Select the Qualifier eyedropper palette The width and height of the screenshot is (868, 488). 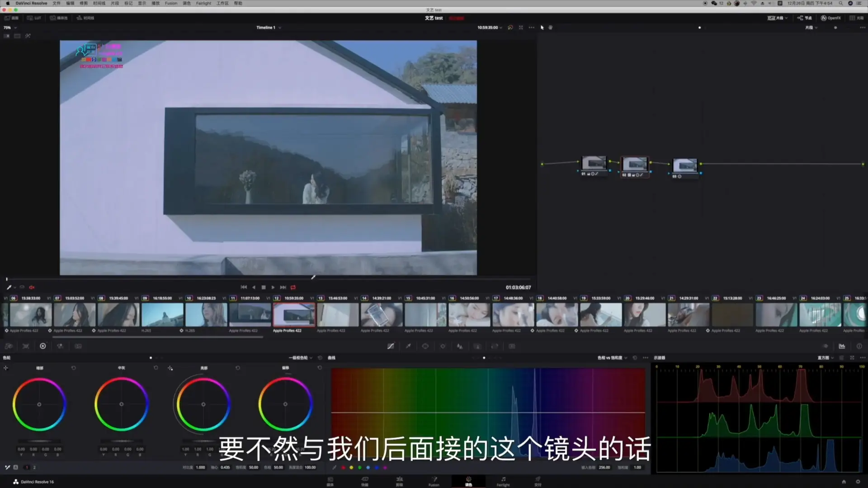click(408, 346)
